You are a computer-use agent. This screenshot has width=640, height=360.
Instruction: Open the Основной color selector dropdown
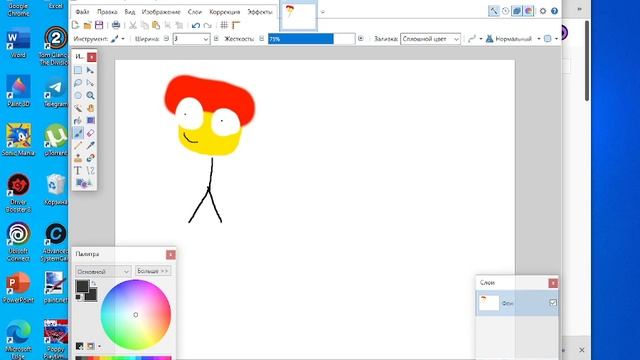[x=103, y=271]
